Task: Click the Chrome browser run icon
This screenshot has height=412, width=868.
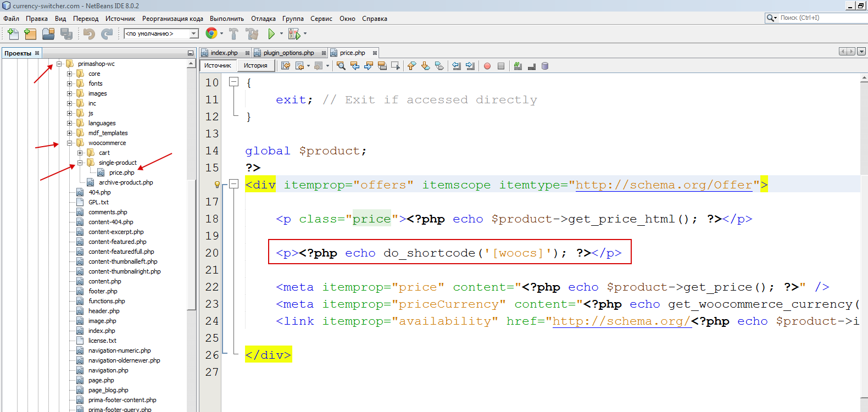Action: pyautogui.click(x=211, y=34)
